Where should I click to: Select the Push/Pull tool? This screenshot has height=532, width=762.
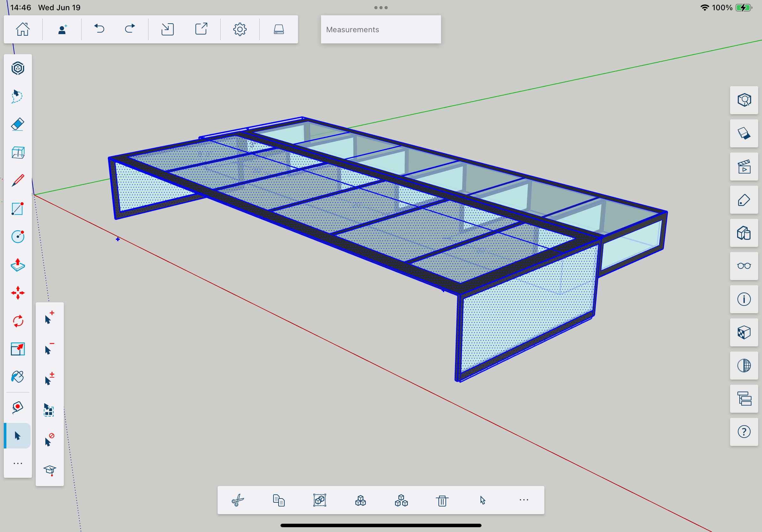click(18, 265)
